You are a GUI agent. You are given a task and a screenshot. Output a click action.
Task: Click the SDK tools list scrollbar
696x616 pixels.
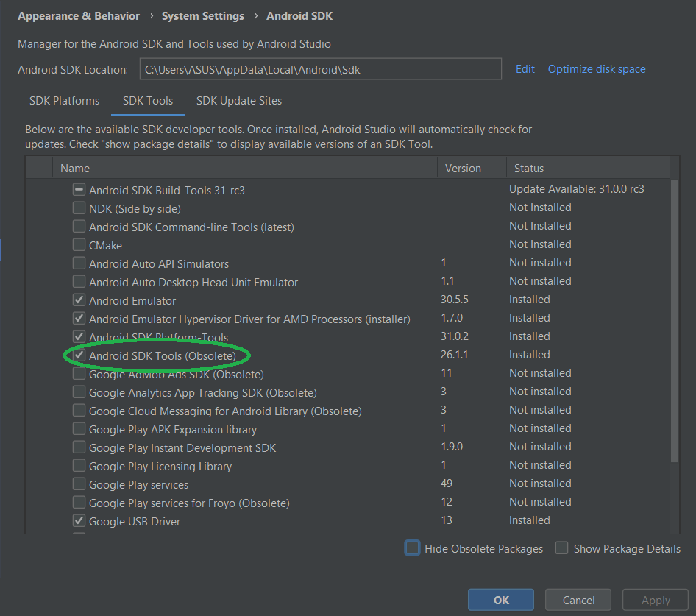(675, 321)
